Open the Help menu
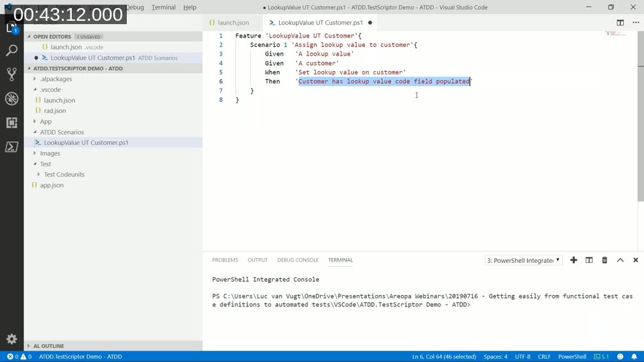This screenshot has height=362, width=644. click(190, 7)
